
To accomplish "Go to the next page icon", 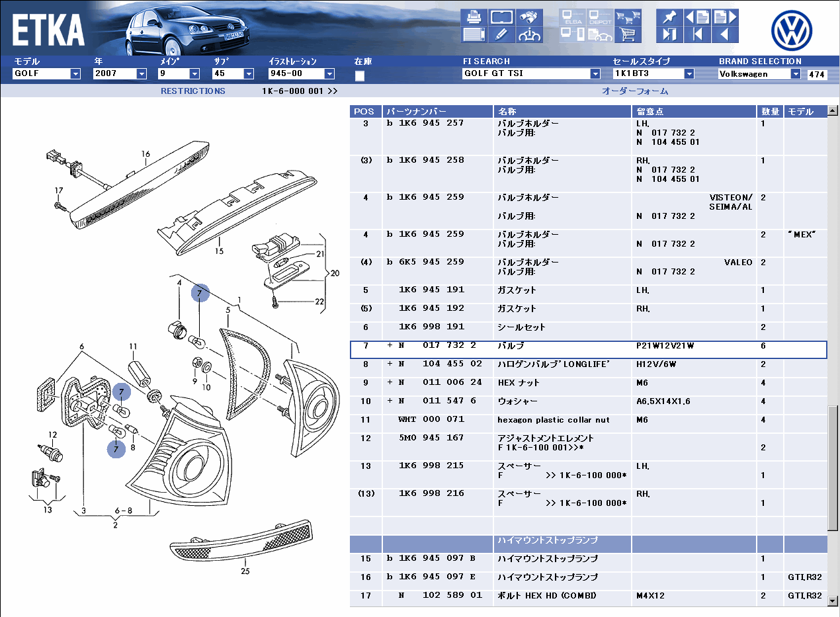I will (x=725, y=17).
